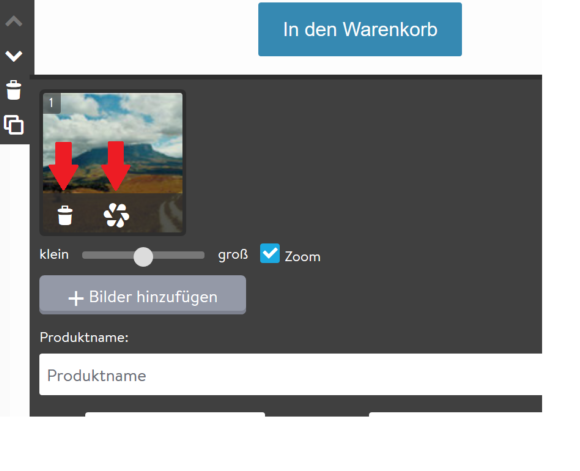
Task: Click the 'klein' slider label
Action: click(54, 255)
